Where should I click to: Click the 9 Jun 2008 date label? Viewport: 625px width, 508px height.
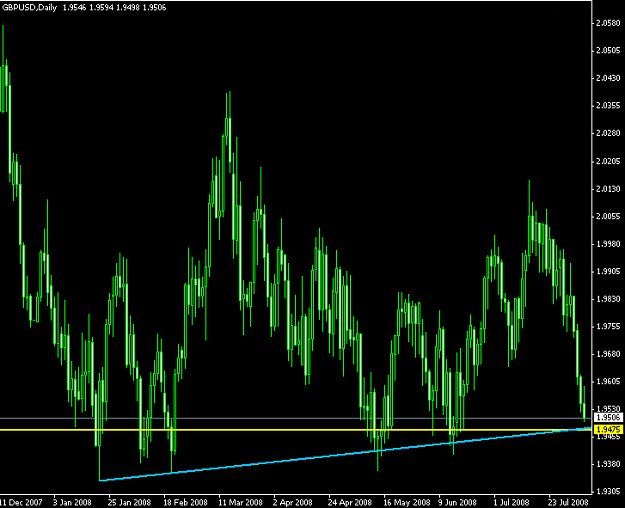458,502
